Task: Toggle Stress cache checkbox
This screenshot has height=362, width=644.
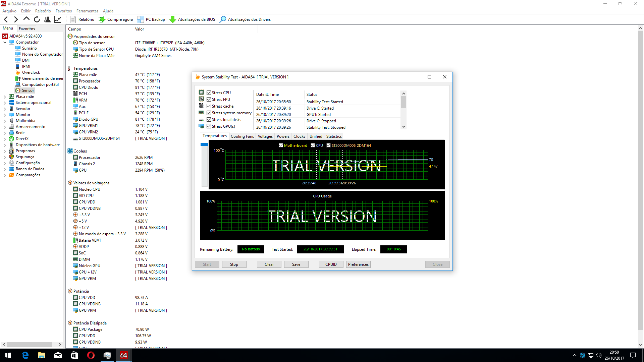Action: 209,106
